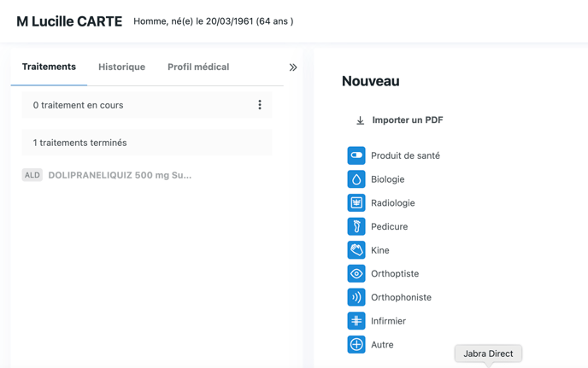Click the ALD badge on the treatment
The height and width of the screenshot is (368, 588).
point(32,175)
